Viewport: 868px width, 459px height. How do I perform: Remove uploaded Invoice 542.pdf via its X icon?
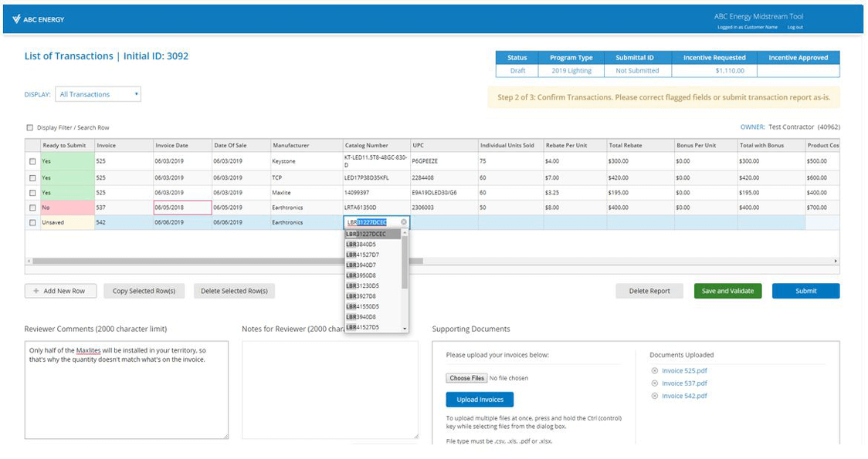655,396
